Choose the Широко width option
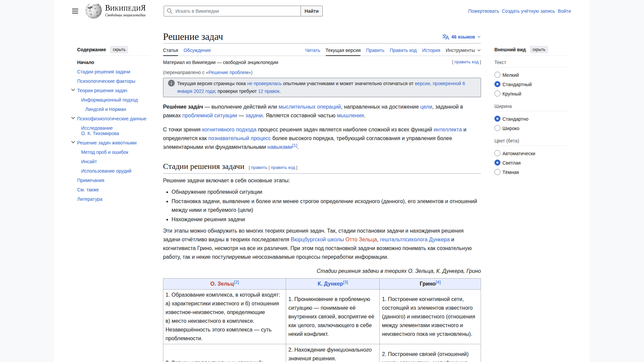This screenshot has width=644, height=362. tap(497, 128)
